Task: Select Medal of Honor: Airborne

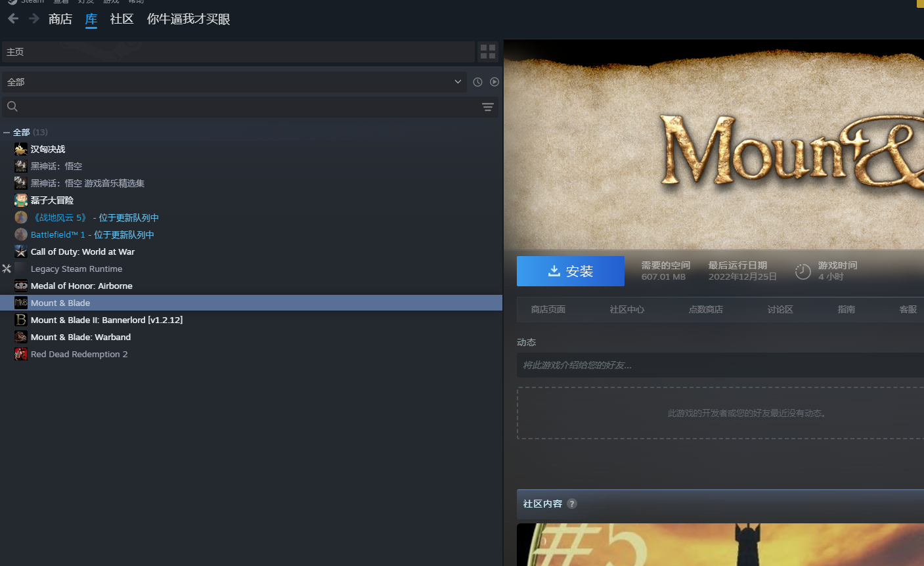Action: coord(81,286)
